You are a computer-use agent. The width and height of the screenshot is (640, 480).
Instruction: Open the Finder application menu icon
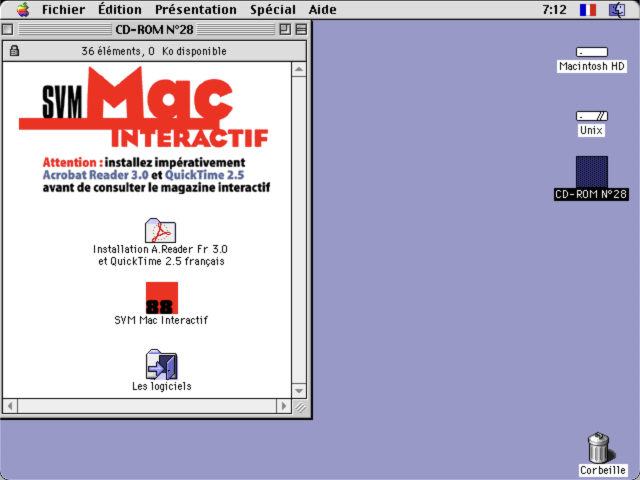point(617,9)
